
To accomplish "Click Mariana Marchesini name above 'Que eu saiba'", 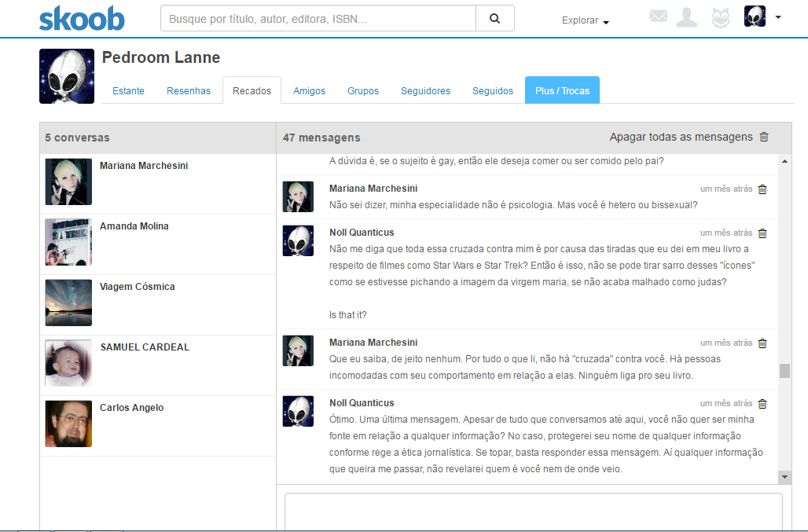I will (x=373, y=343).
